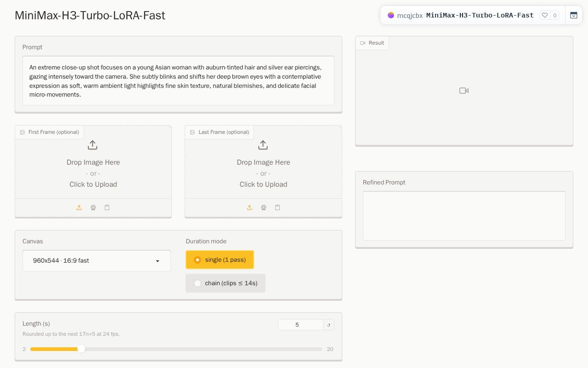The width and height of the screenshot is (588, 368).
Task: Click the mcqjcbx avatar icon
Action: [x=391, y=15]
